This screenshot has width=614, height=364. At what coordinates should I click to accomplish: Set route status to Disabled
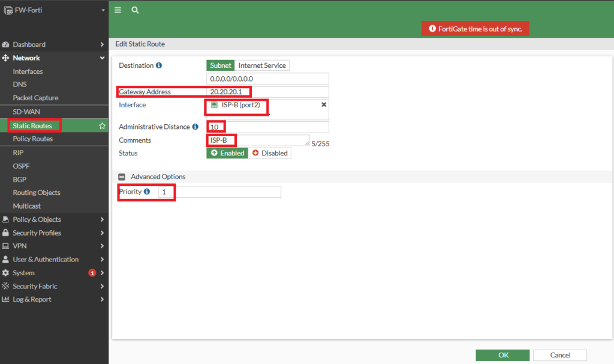(x=270, y=153)
